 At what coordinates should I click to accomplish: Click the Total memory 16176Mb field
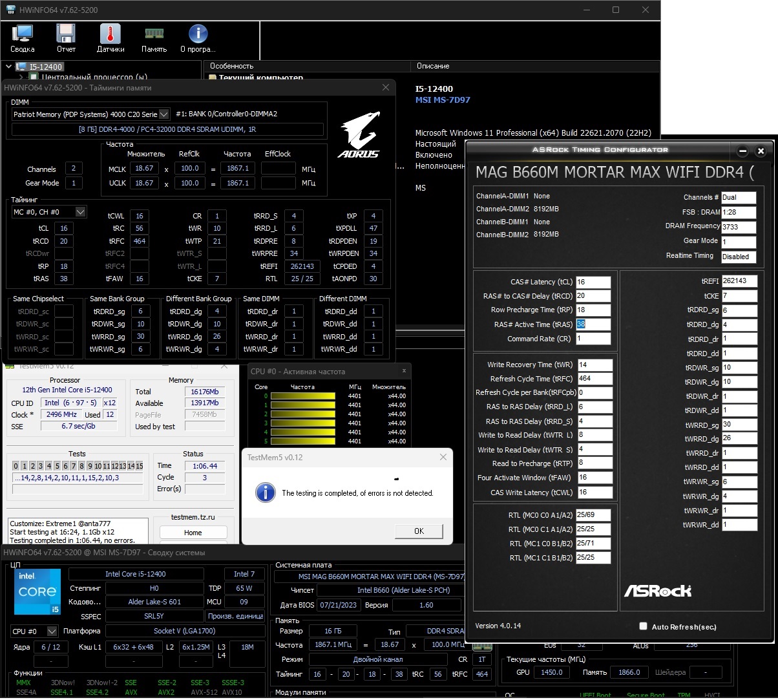pos(204,392)
